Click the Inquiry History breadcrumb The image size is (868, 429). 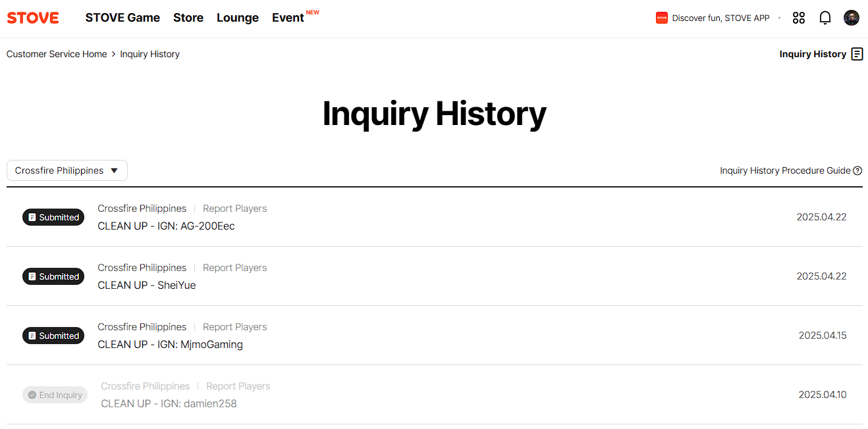coord(149,54)
